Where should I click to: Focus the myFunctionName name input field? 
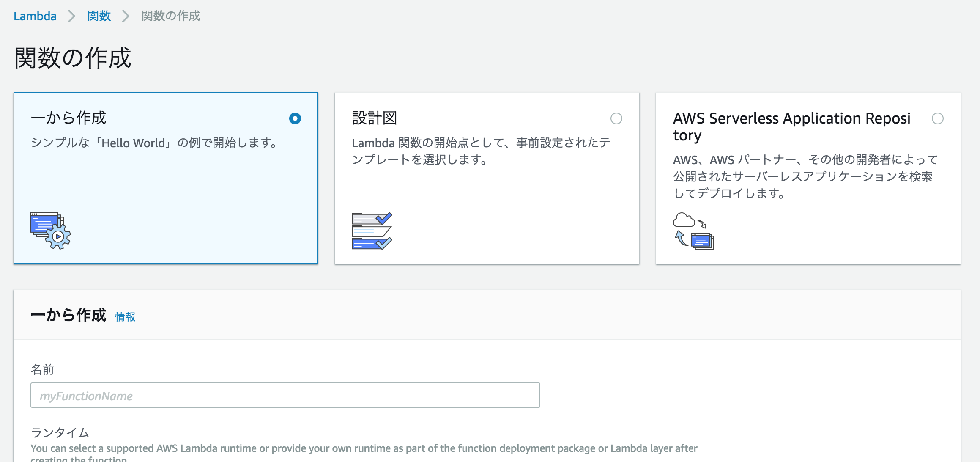click(x=285, y=395)
